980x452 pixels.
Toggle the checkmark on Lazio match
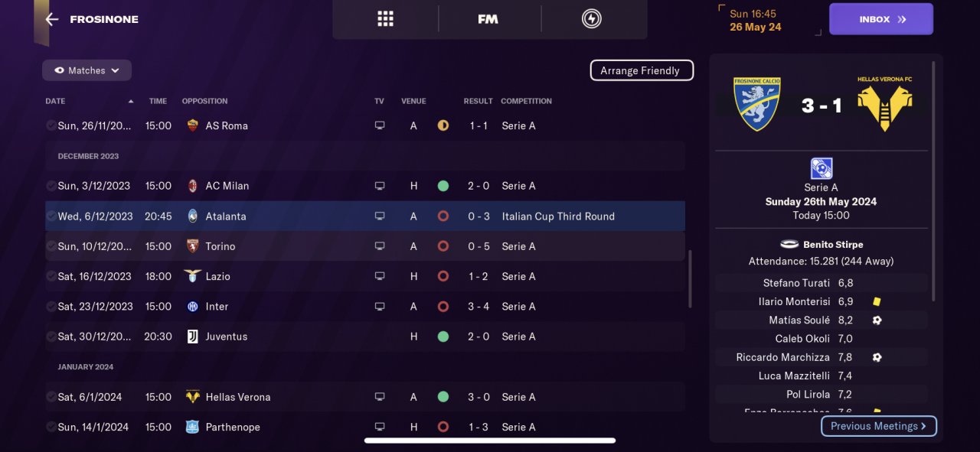(51, 276)
